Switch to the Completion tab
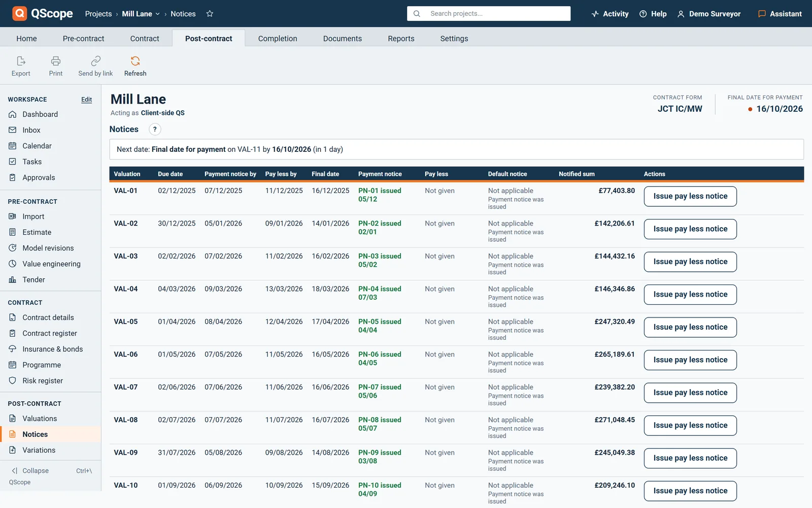Image resolution: width=812 pixels, height=508 pixels. tap(278, 39)
